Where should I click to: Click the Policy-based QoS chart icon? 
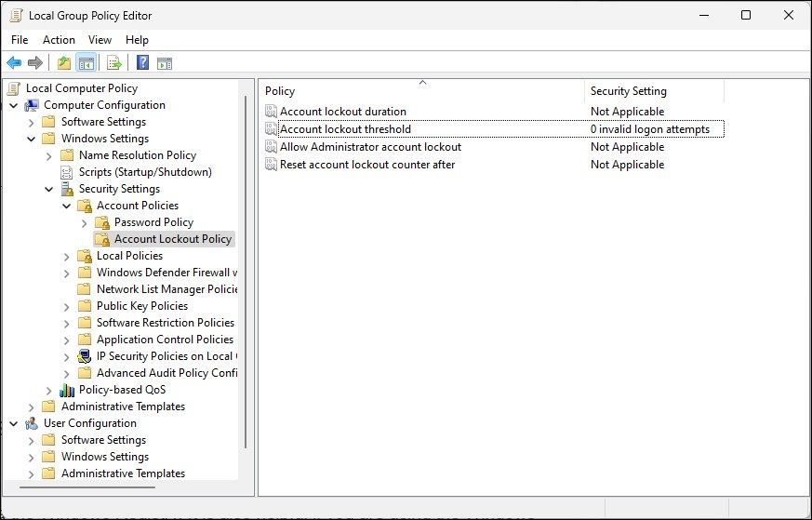(67, 390)
